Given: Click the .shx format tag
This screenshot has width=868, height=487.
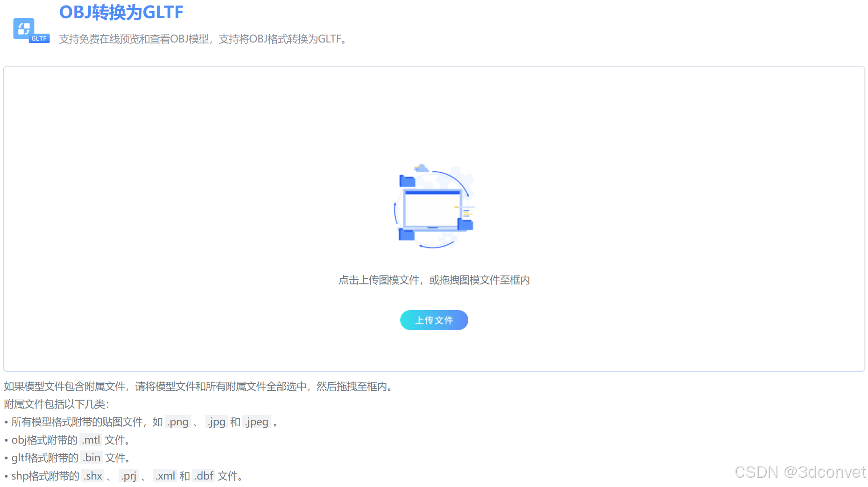Looking at the screenshot, I should (93, 475).
